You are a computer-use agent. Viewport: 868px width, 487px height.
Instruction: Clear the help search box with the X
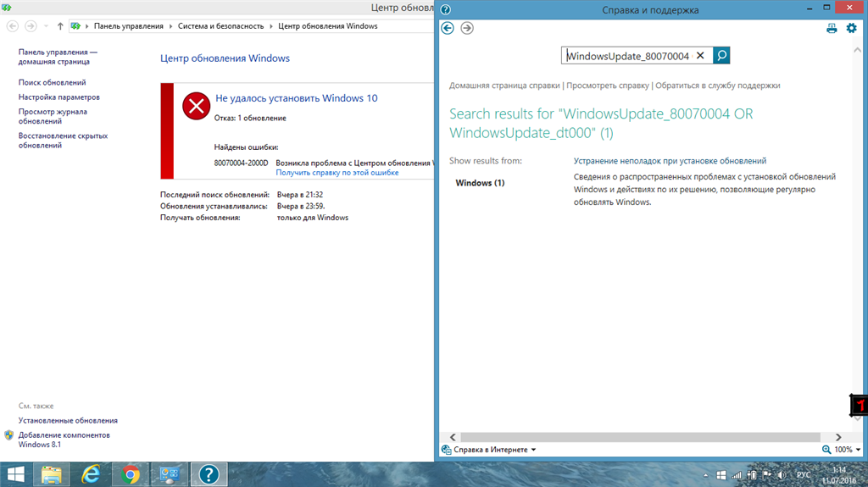point(700,55)
